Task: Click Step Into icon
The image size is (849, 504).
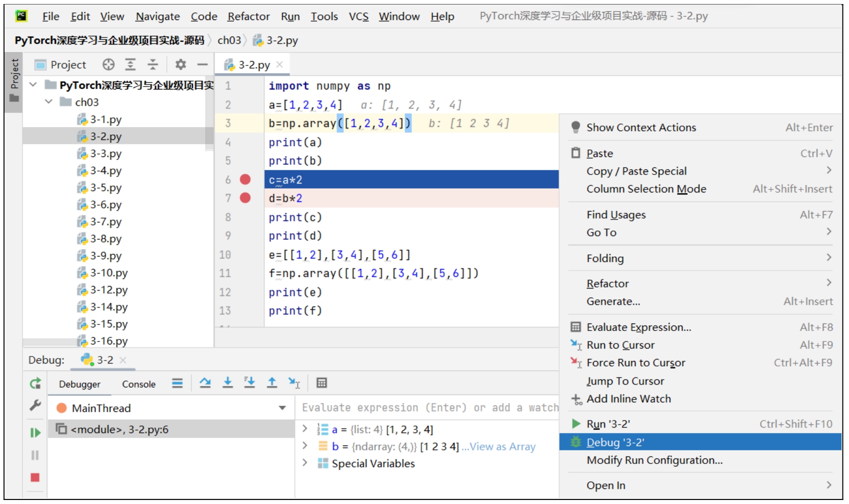Action: [x=227, y=383]
